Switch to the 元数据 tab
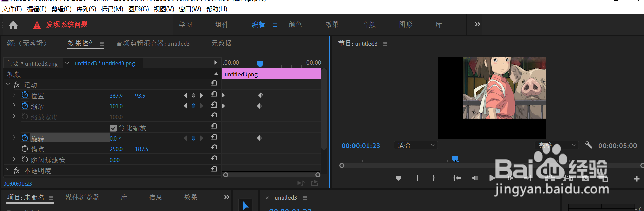The height and width of the screenshot is (211, 644). (x=221, y=43)
